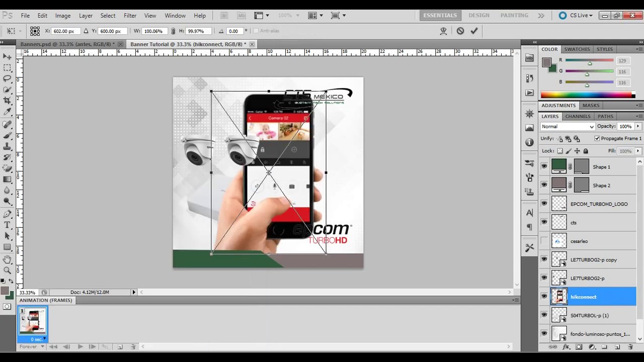
Task: Select the Brush tool
Action: pos(7,135)
